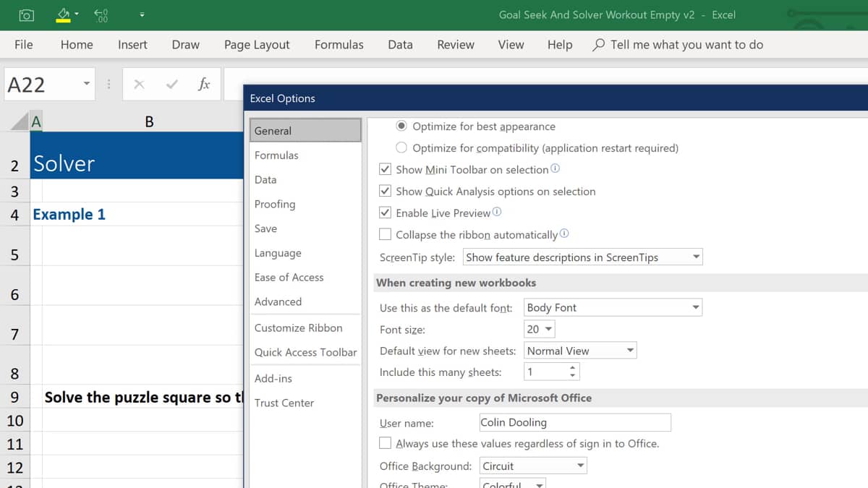This screenshot has width=868, height=488.
Task: Click the Insert Function fx icon
Action: pyautogui.click(x=204, y=85)
